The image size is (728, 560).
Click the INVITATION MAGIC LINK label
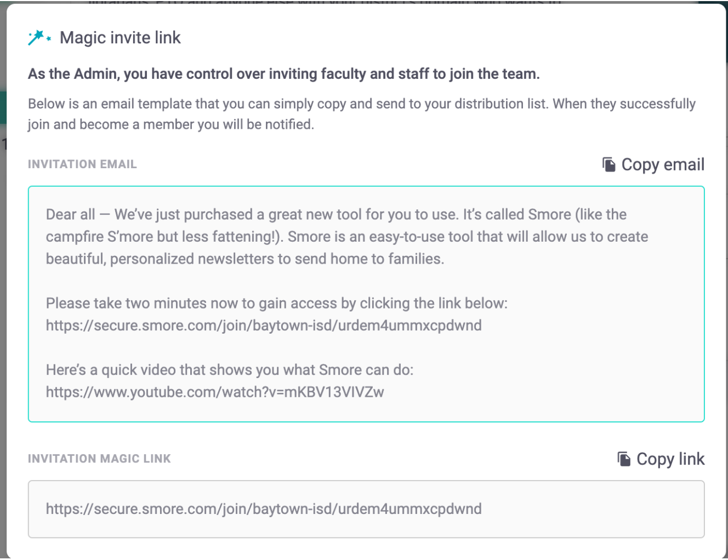(x=99, y=459)
